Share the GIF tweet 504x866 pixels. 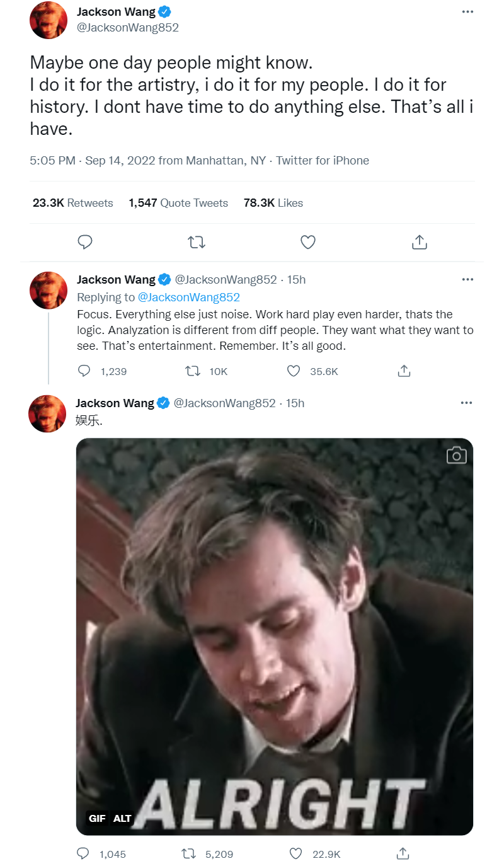coord(403,854)
